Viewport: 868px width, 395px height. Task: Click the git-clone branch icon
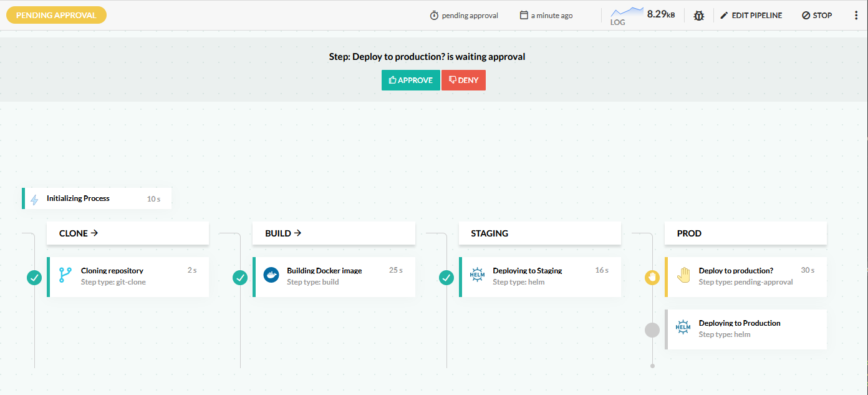point(65,276)
